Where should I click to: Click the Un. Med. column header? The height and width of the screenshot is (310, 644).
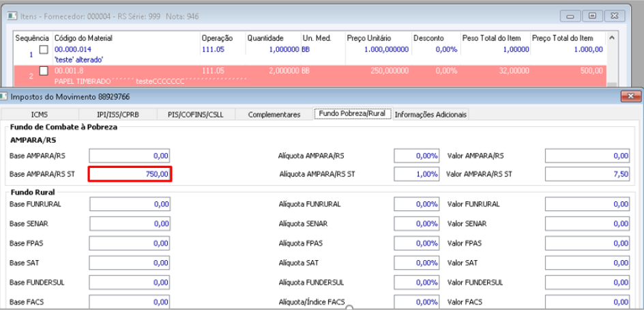click(x=317, y=38)
